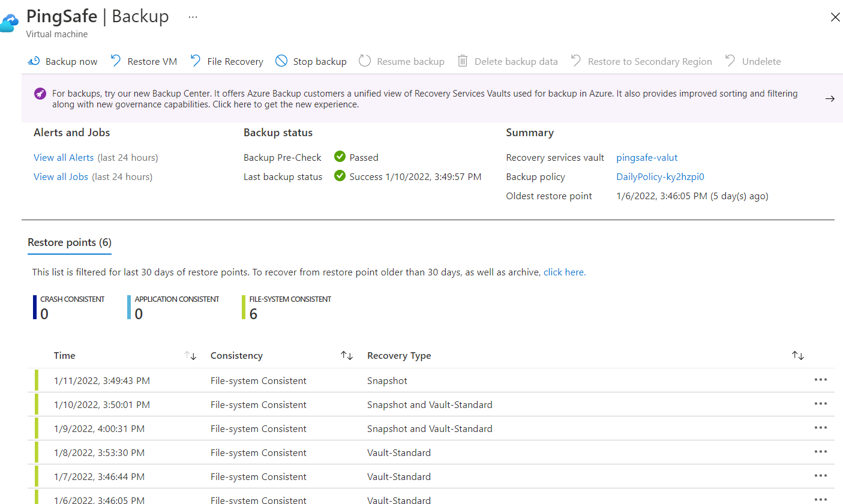Click the File-System Consistent green color indicator
The width and height of the screenshot is (843, 504).
[x=243, y=307]
